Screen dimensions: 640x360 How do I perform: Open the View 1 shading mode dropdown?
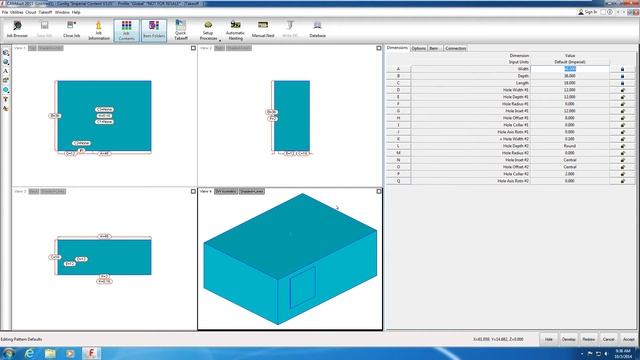click(51, 48)
